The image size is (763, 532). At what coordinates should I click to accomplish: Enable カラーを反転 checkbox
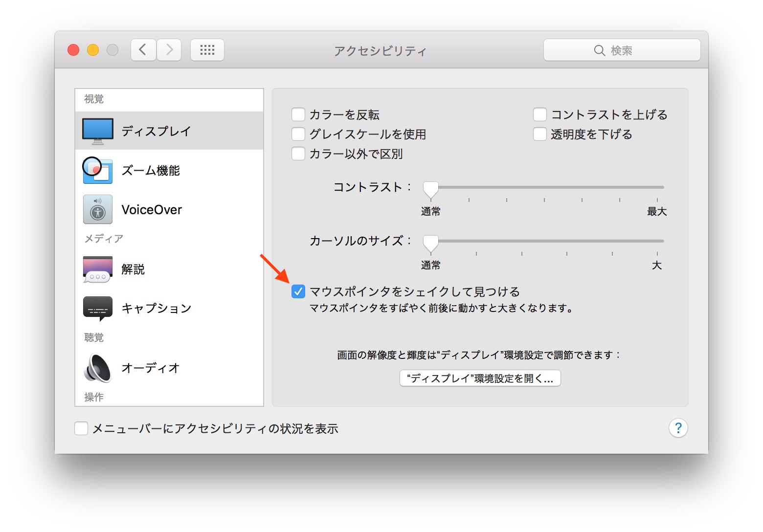click(x=298, y=114)
